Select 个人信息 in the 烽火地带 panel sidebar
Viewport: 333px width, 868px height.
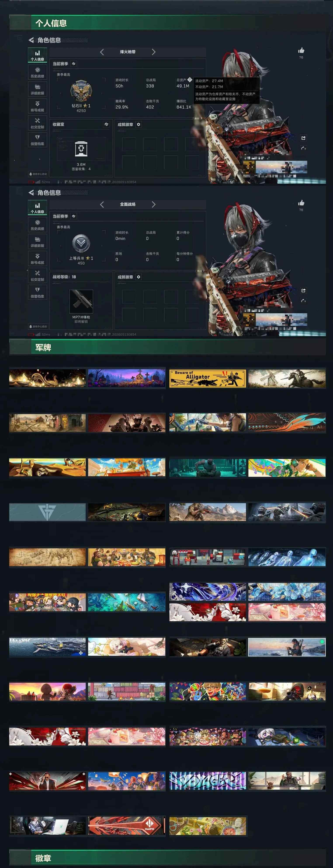coord(37,55)
